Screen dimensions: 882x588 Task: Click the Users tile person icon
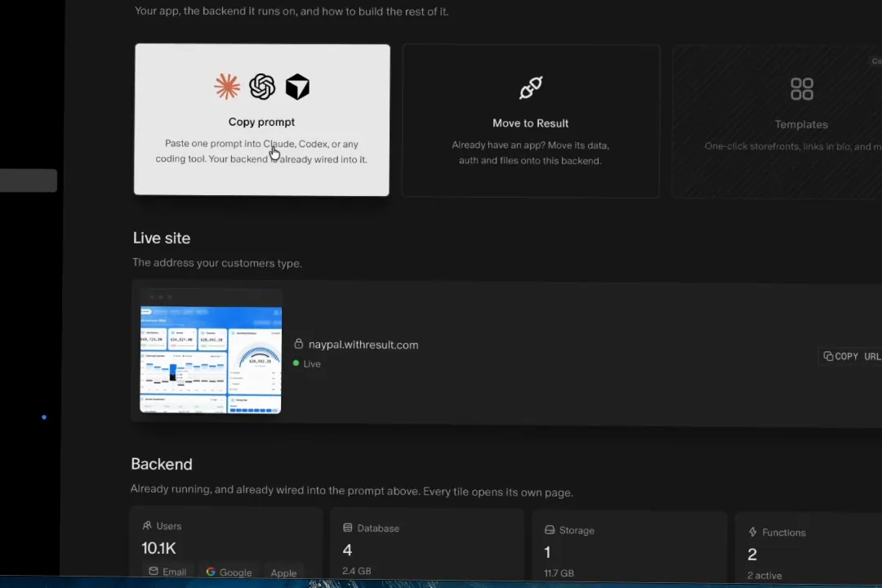pyautogui.click(x=147, y=525)
